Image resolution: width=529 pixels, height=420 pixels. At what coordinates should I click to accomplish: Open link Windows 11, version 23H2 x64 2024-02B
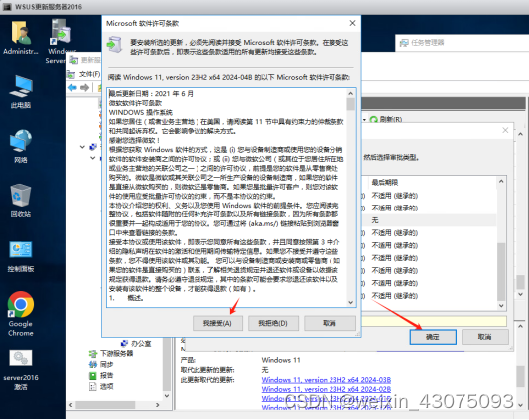(327, 389)
